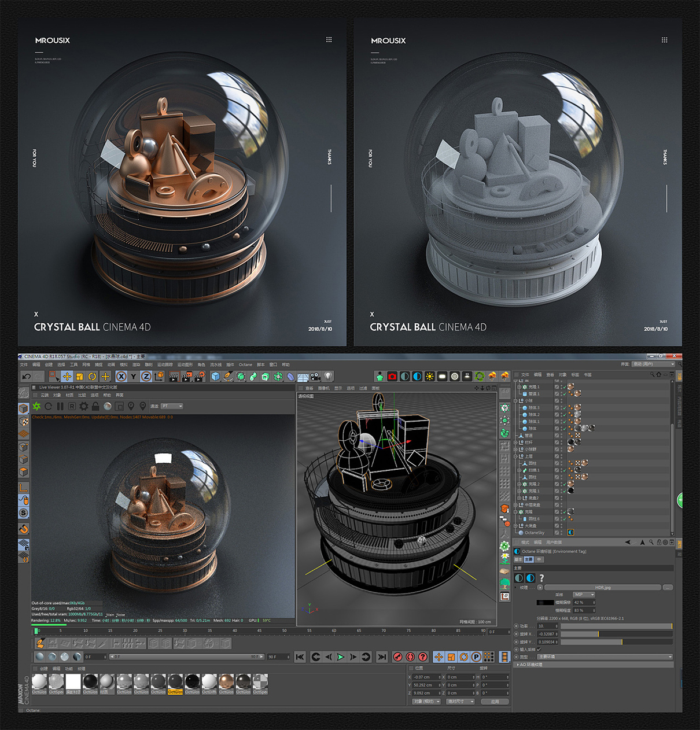Go to end of timeline
Screen dimensions: 700x730
coord(382,657)
